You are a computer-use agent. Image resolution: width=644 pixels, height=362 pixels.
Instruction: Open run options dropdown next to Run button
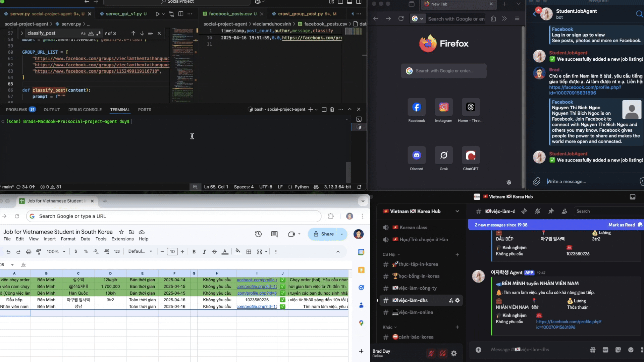click(x=163, y=14)
